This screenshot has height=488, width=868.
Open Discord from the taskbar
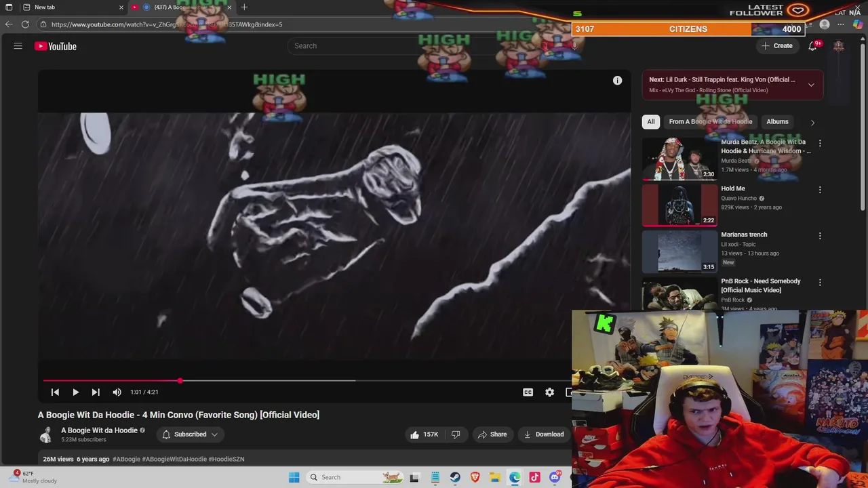pos(555,477)
